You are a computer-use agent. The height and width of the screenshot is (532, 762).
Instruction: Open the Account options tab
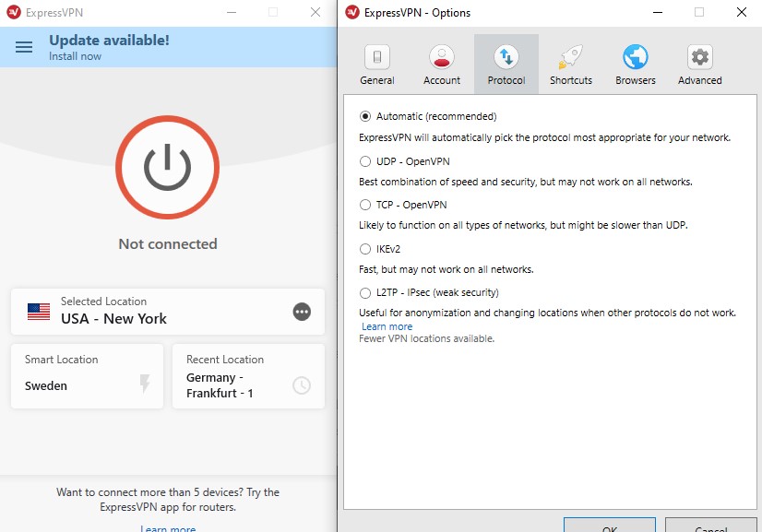(442, 65)
